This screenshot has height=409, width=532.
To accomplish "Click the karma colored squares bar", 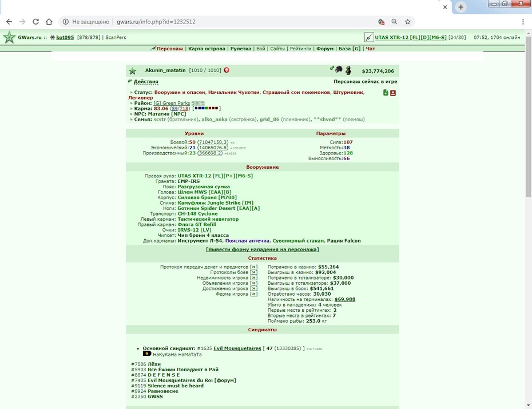I will pos(207,109).
